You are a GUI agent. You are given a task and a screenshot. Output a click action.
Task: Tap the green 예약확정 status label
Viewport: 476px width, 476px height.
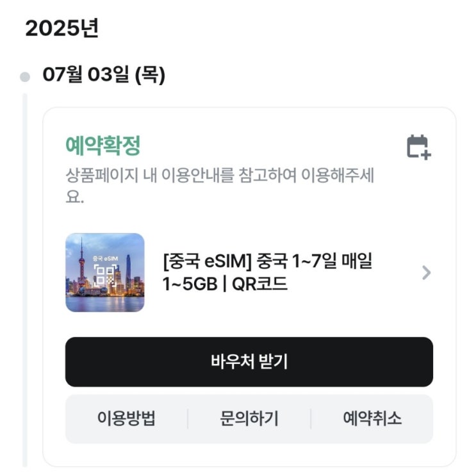coord(103,146)
